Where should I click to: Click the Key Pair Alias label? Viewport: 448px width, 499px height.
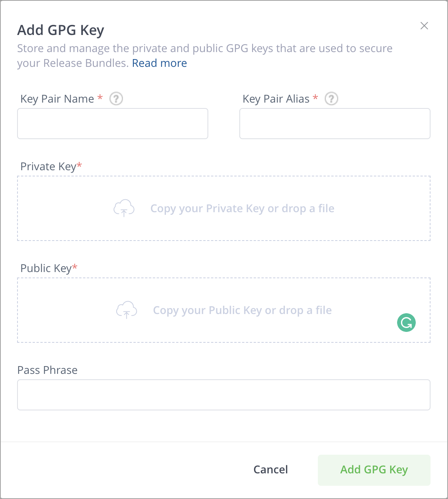(x=276, y=99)
